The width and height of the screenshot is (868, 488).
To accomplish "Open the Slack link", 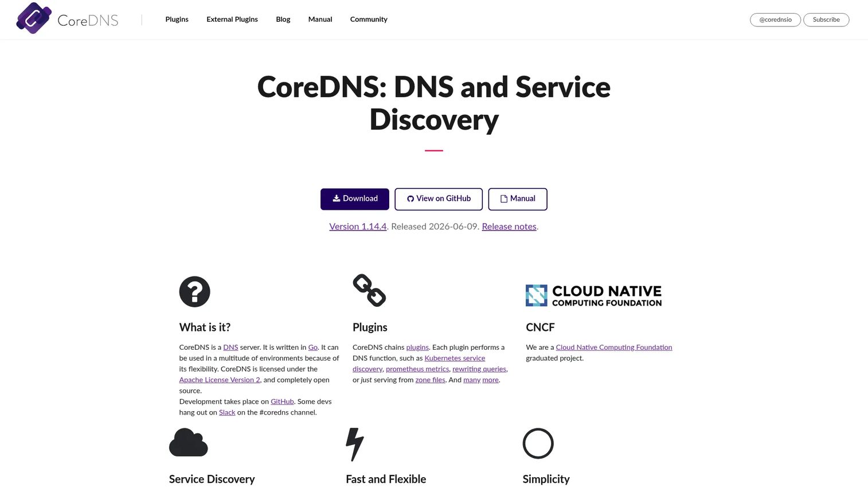I will pos(227,413).
